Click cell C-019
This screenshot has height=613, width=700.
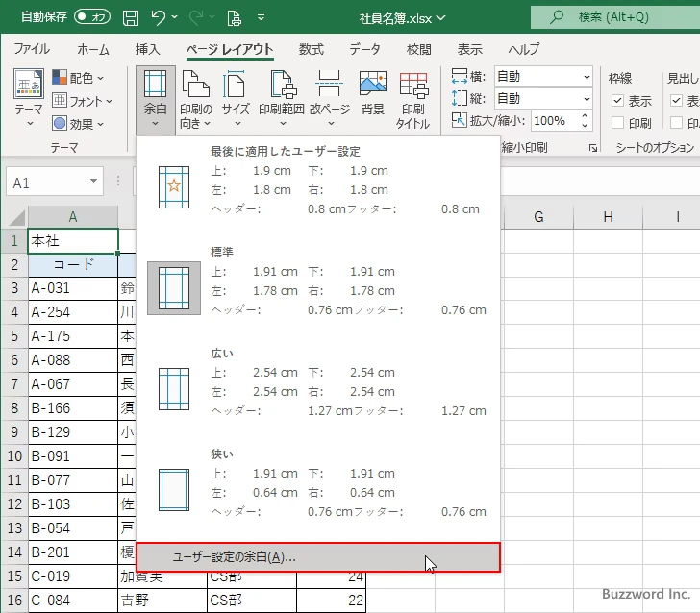[73, 576]
